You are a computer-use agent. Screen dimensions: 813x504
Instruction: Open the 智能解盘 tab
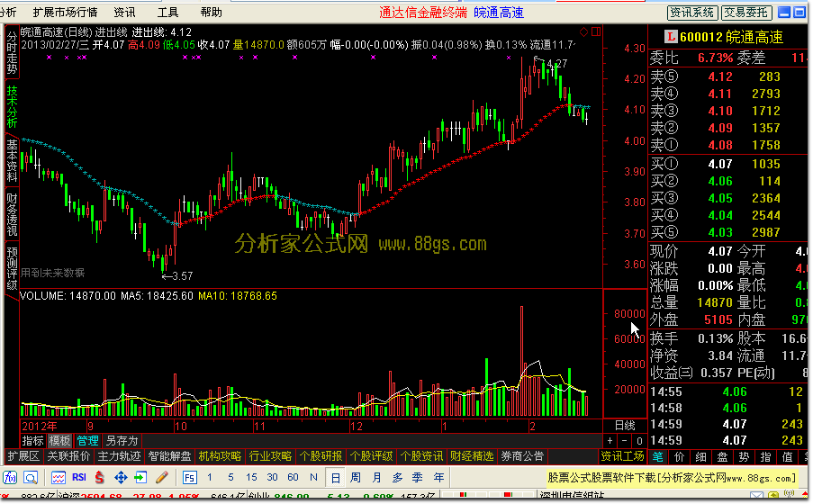coord(169,456)
